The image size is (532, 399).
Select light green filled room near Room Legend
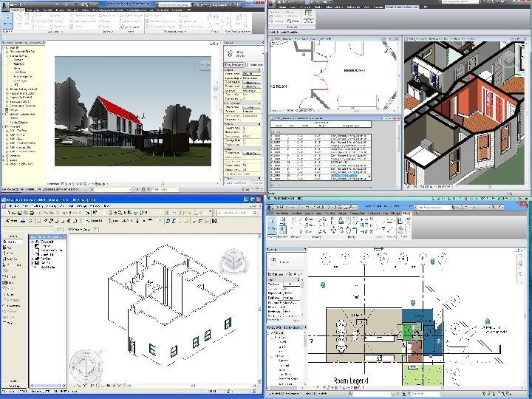[x=423, y=375]
